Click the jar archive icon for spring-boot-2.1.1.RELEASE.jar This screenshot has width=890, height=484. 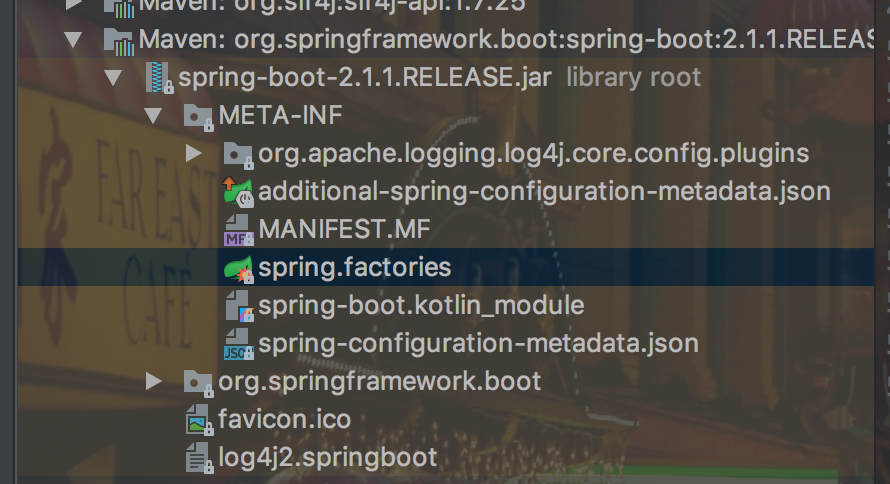[159, 78]
